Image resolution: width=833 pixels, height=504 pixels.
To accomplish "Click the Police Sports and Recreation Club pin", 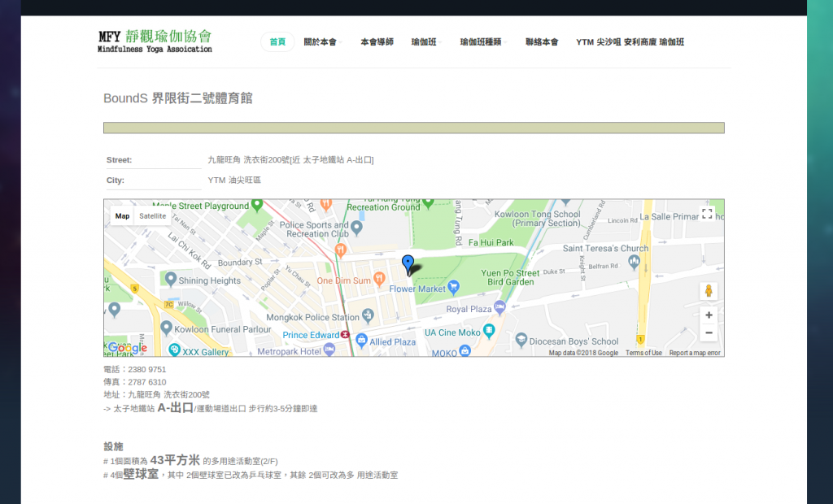I will (x=356, y=228).
